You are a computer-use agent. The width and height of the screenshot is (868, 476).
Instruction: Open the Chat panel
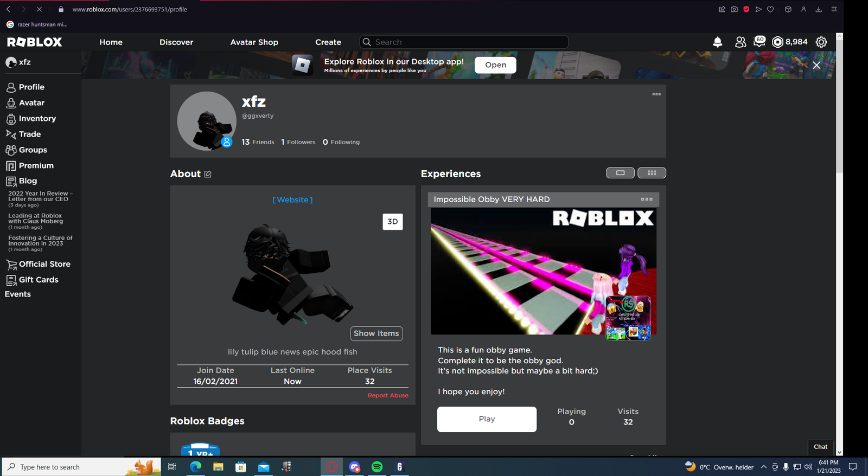point(820,447)
